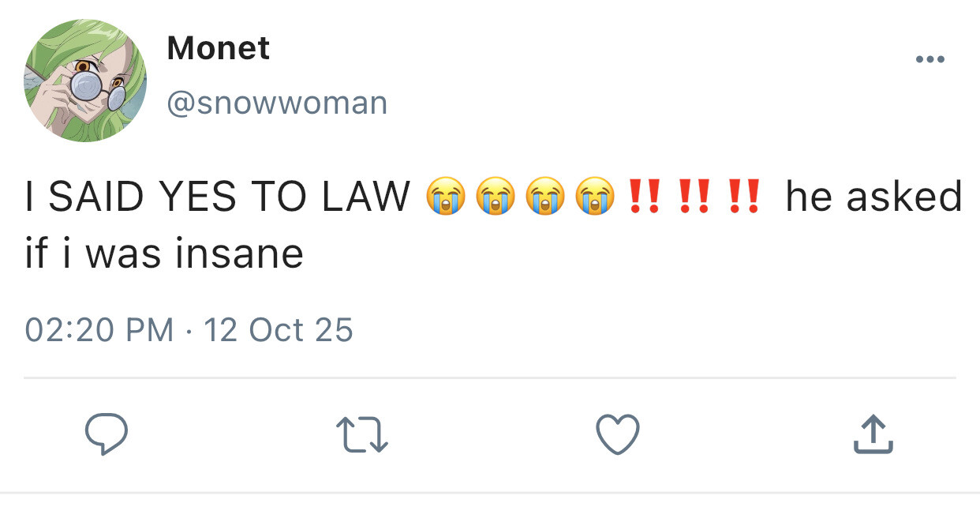Viewport: 980px width, 507px height.
Task: Click the third crying face emoji
Action: [545, 197]
